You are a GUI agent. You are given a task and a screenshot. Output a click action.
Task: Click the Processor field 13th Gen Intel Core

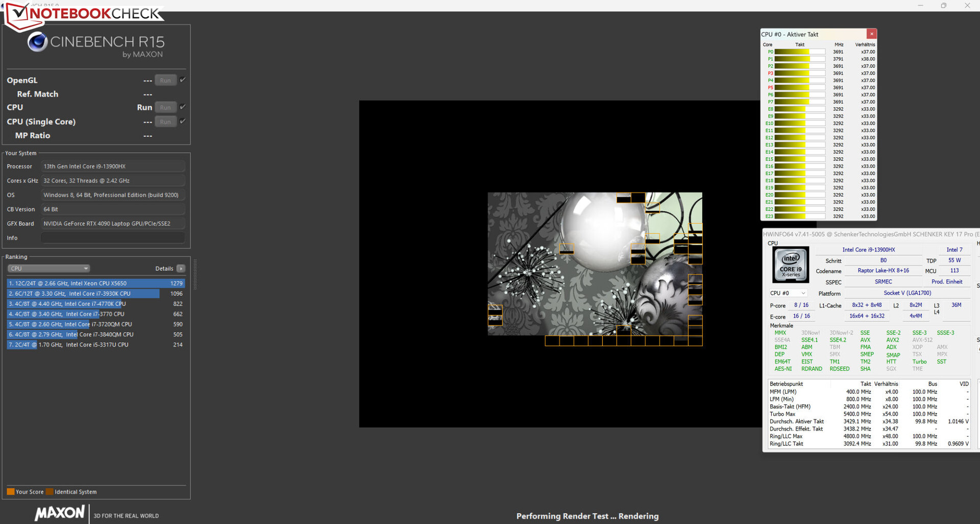(x=113, y=166)
